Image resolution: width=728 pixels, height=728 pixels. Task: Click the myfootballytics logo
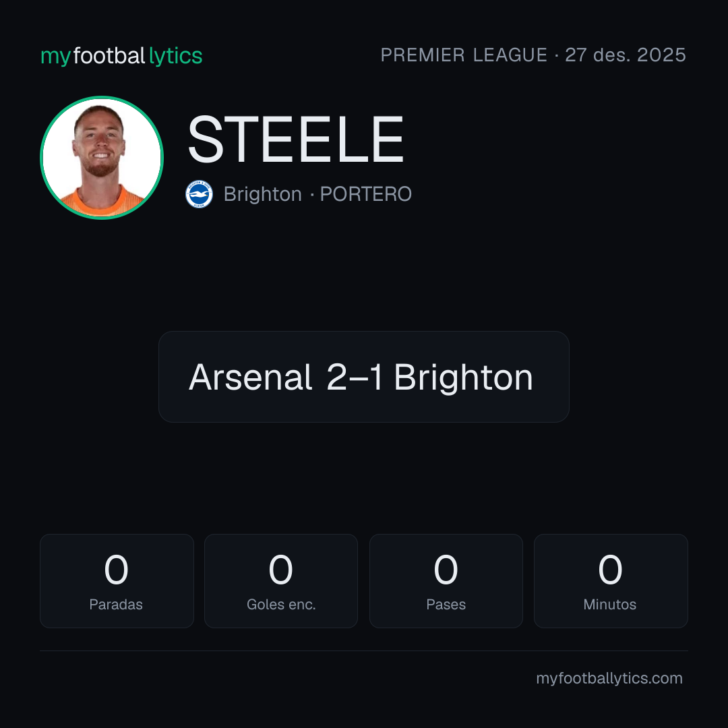click(x=121, y=56)
